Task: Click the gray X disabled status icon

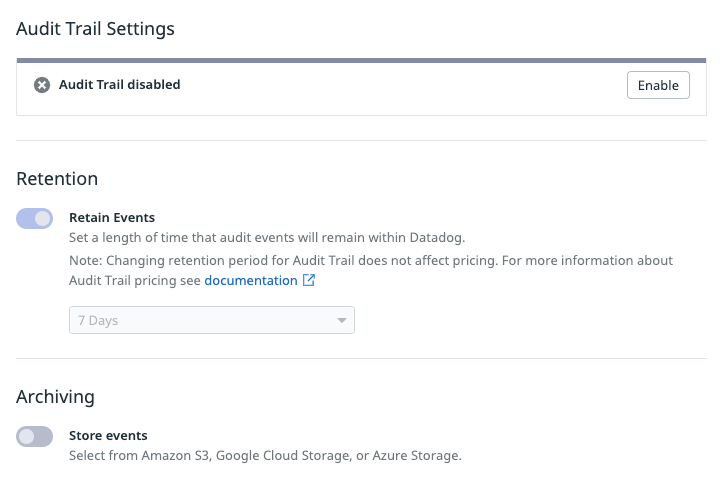Action: tap(42, 85)
